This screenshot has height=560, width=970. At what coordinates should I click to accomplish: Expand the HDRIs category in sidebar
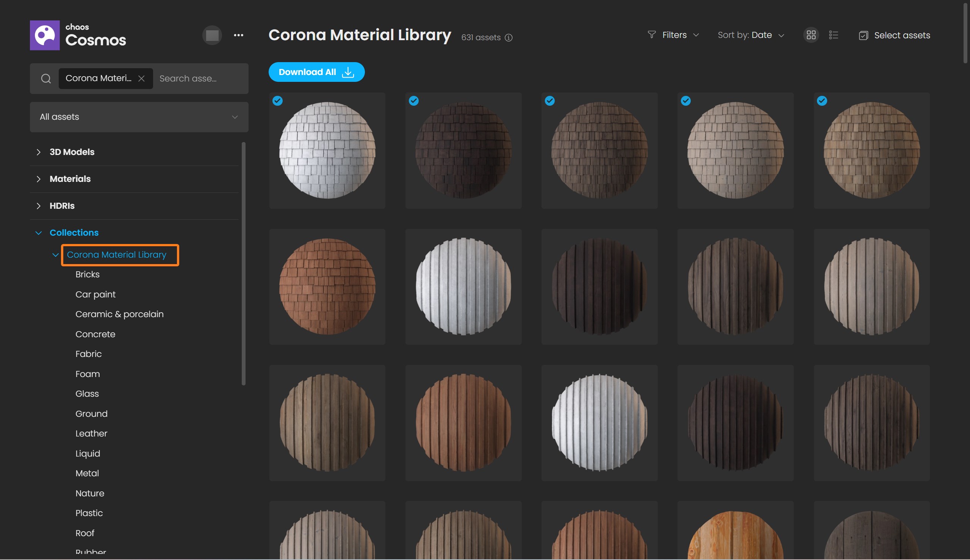(x=39, y=206)
